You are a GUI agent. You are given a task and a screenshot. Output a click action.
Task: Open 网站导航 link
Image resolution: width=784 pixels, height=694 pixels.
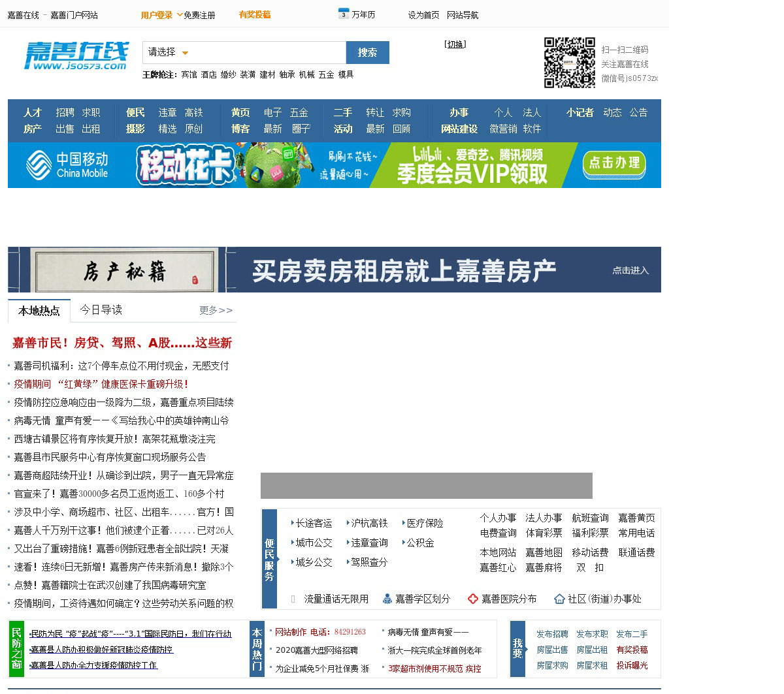[x=463, y=15]
